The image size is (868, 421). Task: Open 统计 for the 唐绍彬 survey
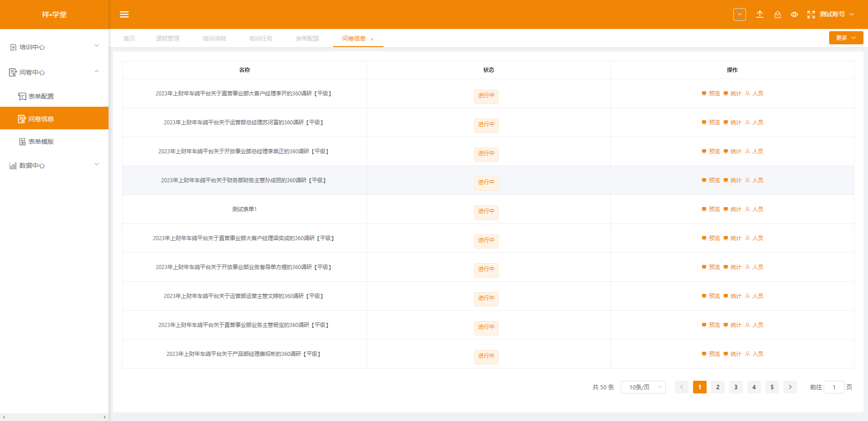pos(732,354)
